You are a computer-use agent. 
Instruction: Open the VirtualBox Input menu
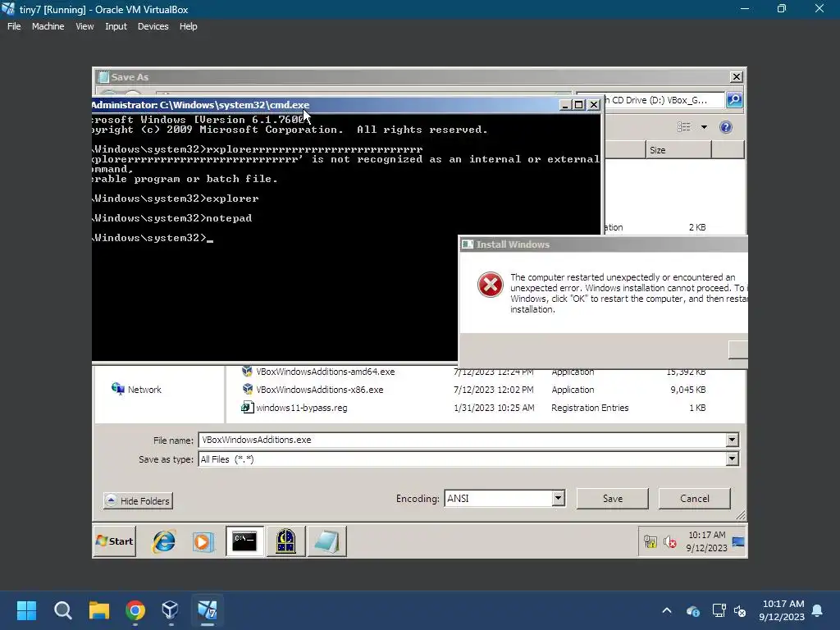pyautogui.click(x=116, y=26)
